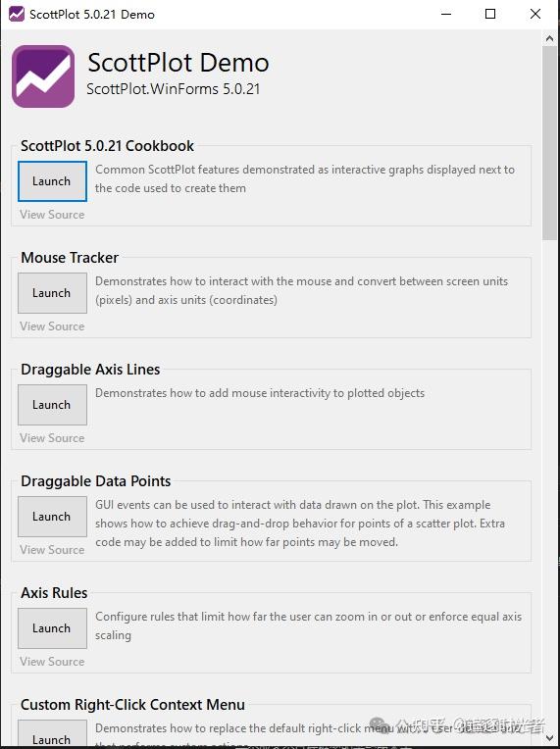560x749 pixels.
Task: Open View Source under Draggable Axis Lines
Action: [52, 438]
